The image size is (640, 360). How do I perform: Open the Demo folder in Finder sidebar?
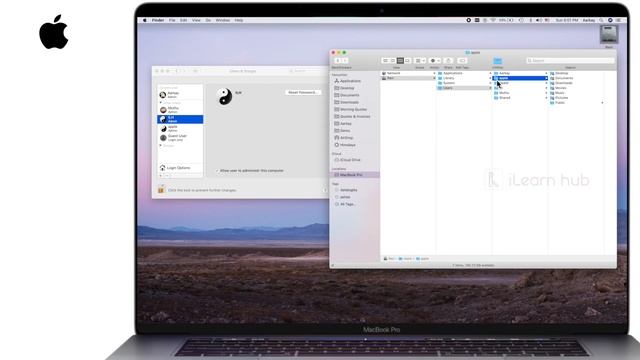click(342, 131)
